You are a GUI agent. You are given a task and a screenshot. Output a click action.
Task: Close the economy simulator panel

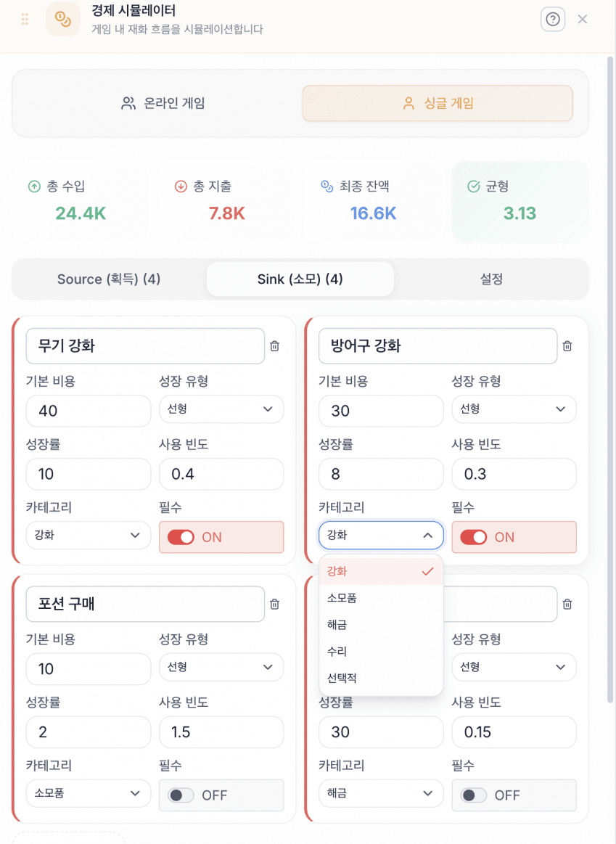(583, 20)
